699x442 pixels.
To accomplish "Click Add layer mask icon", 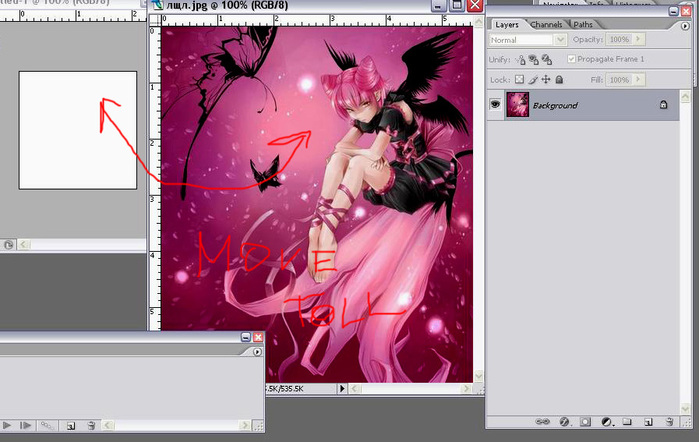I will click(x=585, y=421).
